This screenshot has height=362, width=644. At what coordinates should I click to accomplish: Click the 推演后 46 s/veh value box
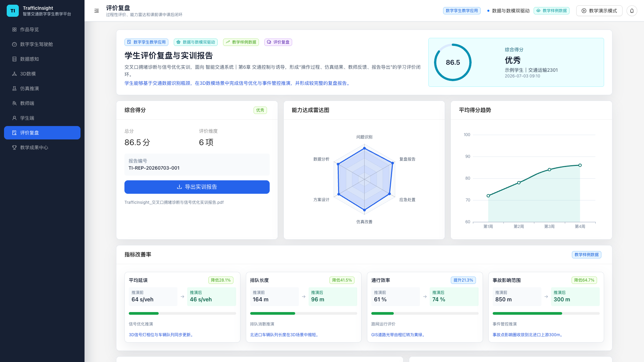point(212,297)
